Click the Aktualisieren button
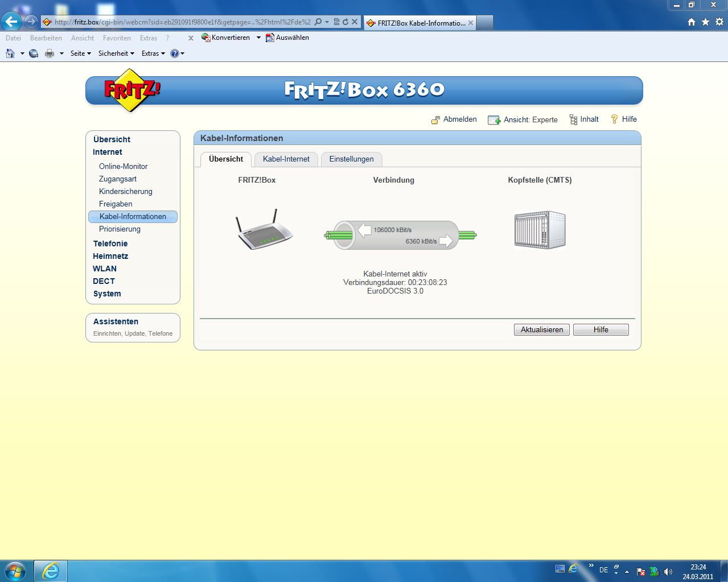 [542, 330]
